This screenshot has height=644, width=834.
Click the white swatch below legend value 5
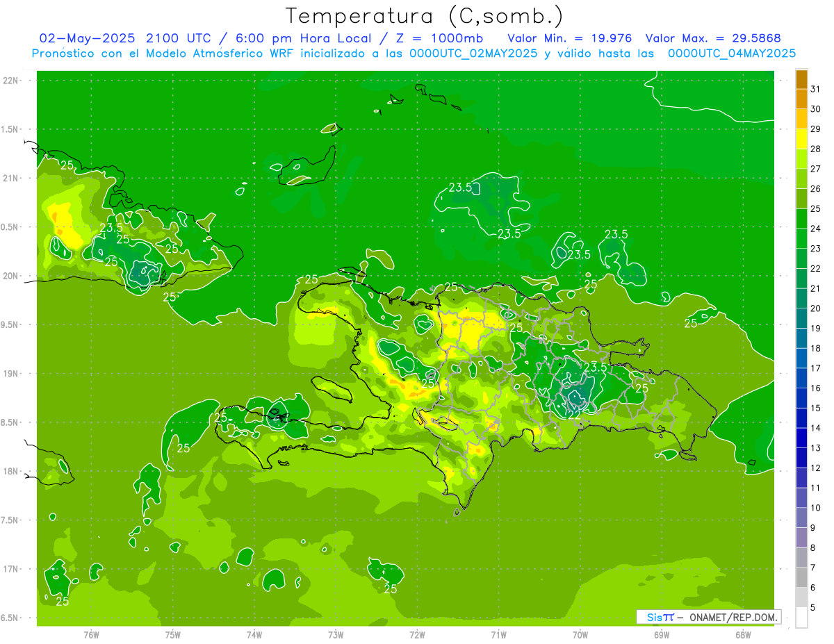point(801,618)
